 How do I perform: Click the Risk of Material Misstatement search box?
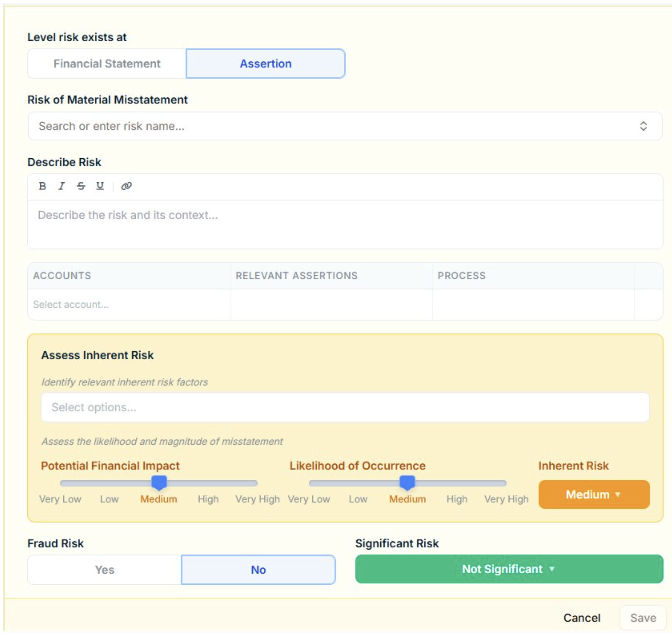pyautogui.click(x=345, y=126)
